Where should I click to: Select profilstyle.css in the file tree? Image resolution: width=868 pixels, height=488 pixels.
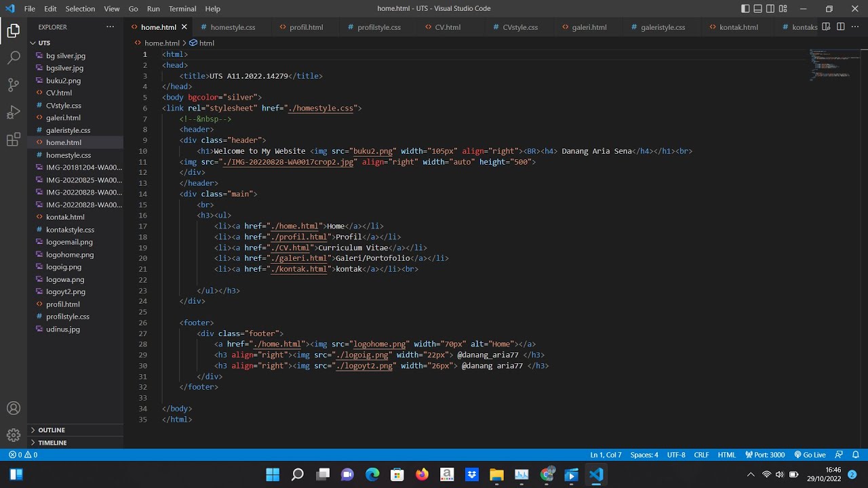[x=75, y=317]
